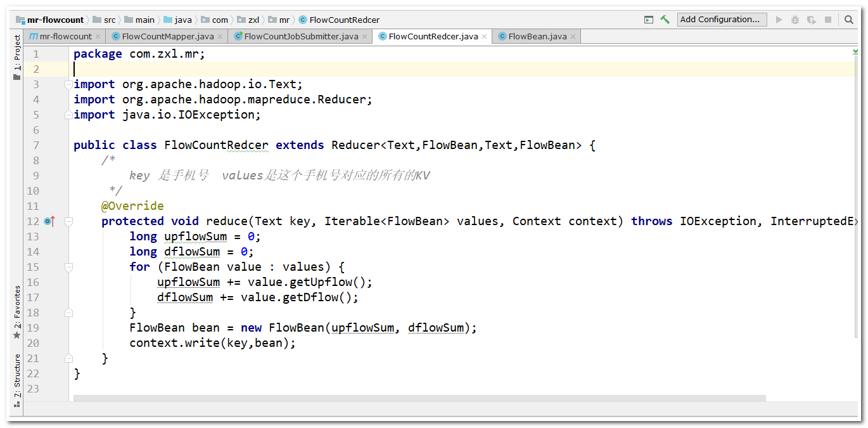Click the 'package com.zxl.mr;' statement

click(139, 54)
